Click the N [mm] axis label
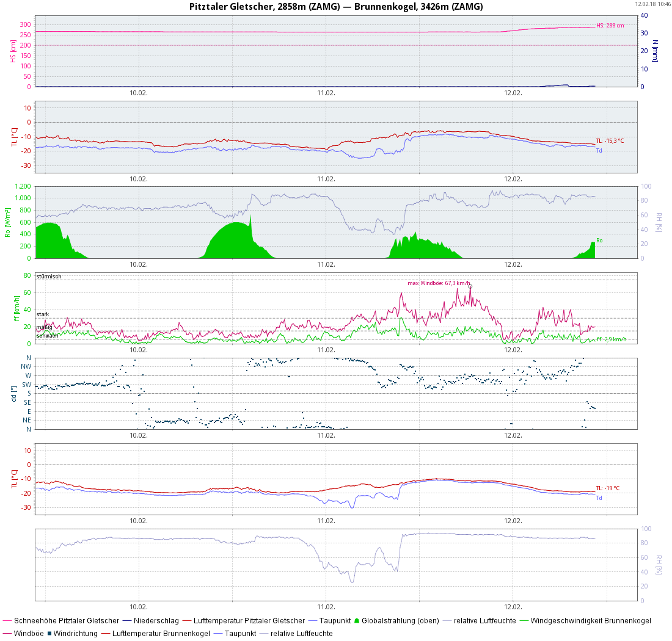The width and height of the screenshot is (672, 641). [x=656, y=51]
